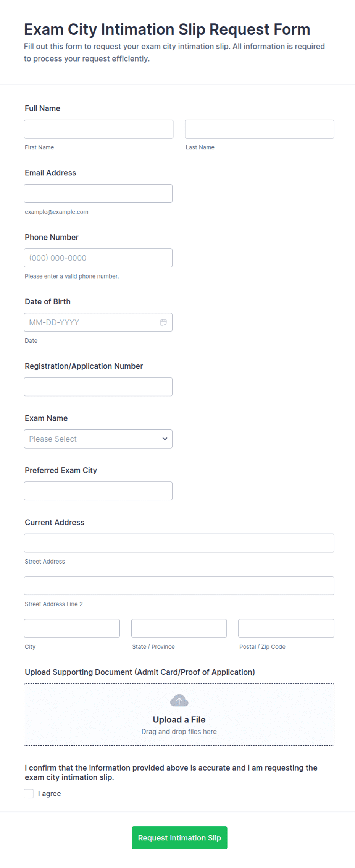
Task: Click the I agree label text
Action: pyautogui.click(x=50, y=794)
